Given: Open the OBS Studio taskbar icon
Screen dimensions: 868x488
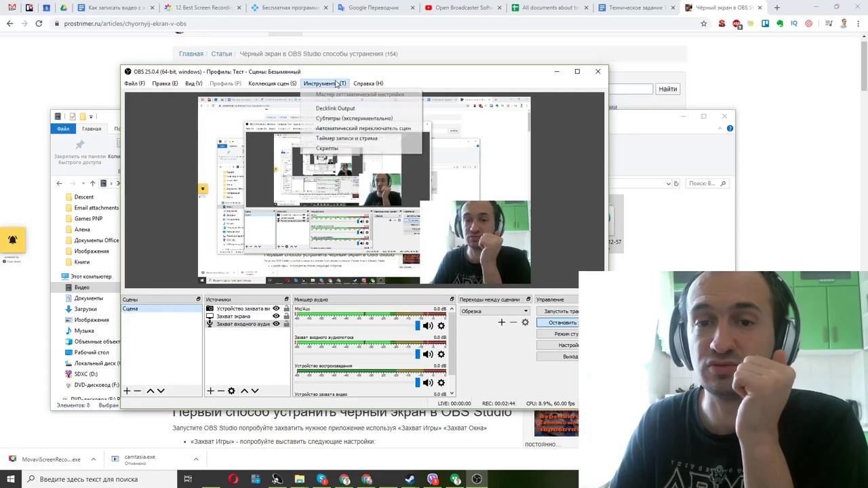Looking at the screenshot, I should [477, 479].
